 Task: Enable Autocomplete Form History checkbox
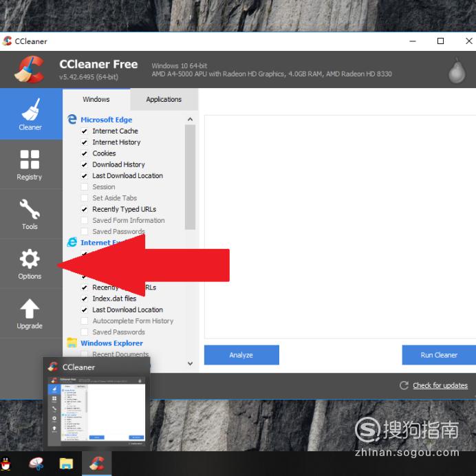(85, 321)
